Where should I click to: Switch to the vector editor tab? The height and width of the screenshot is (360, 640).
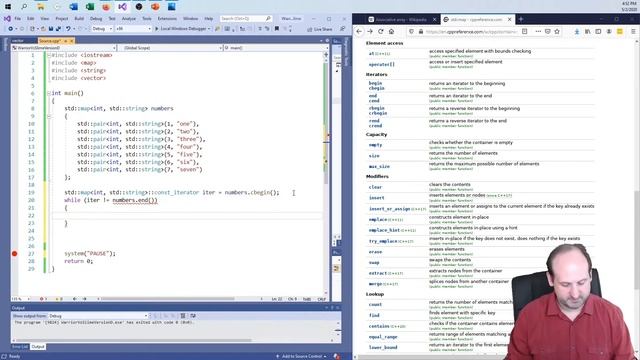click(x=18, y=41)
